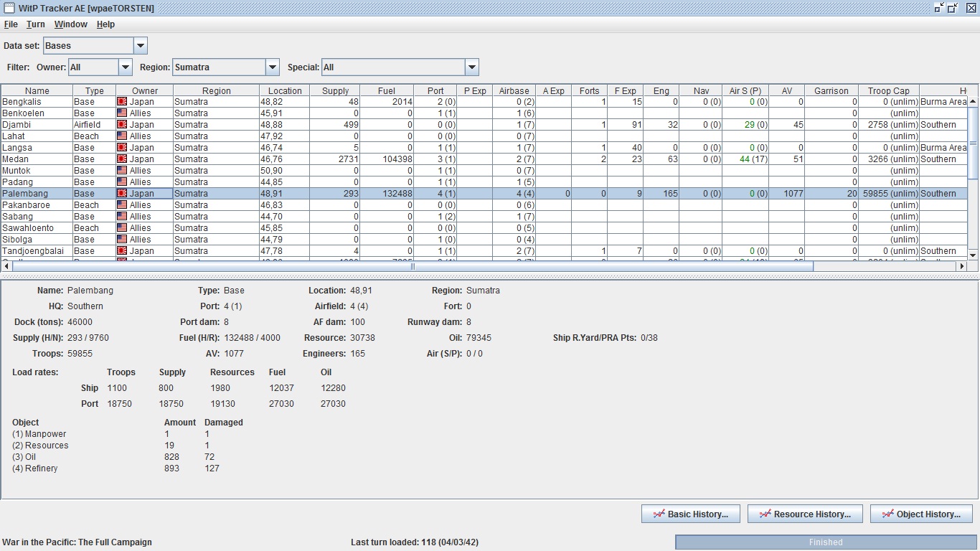Click the Allies flag icon in the Lahat row
980x551 pixels.
tap(122, 136)
